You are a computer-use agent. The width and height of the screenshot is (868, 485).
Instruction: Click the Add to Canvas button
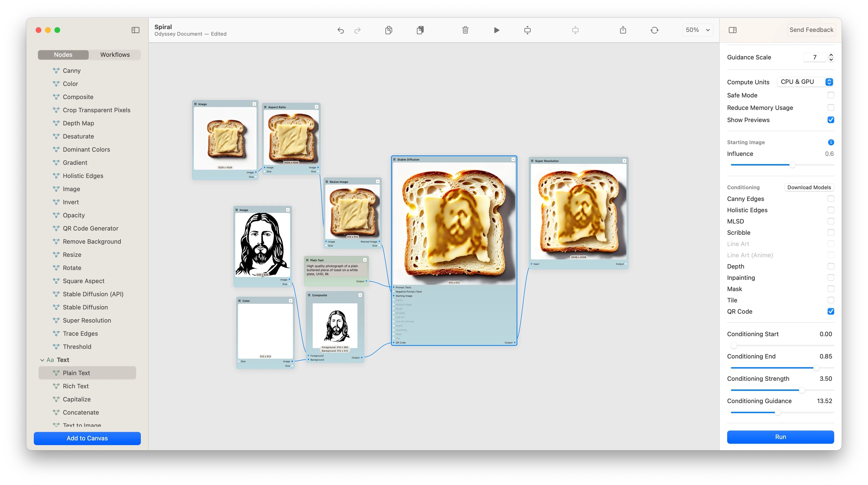[87, 438]
